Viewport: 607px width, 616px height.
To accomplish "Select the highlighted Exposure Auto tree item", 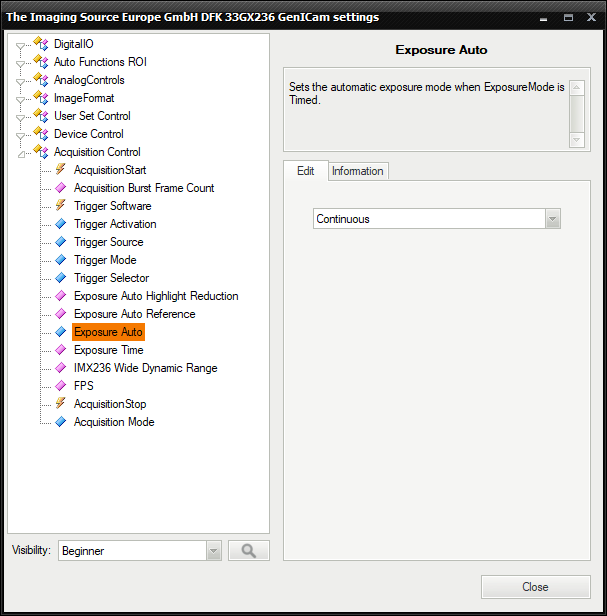I will click(108, 332).
